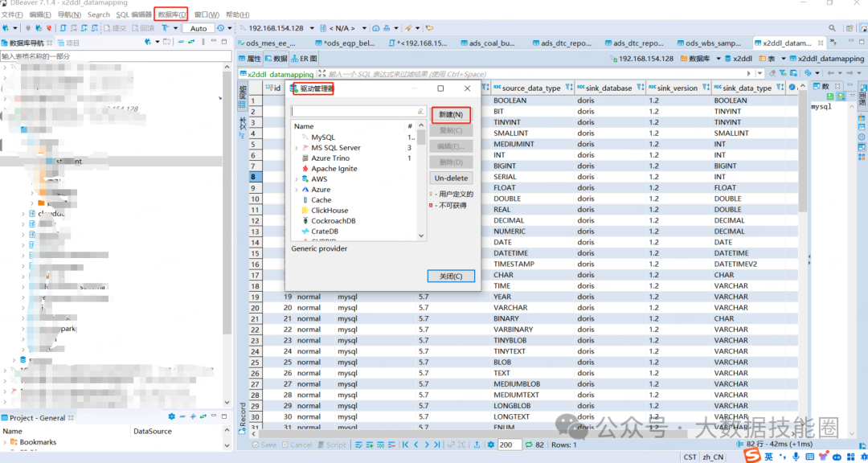Screen dimensions: 868x463
Task: Open the 数据库(D) menu
Action: pos(172,14)
